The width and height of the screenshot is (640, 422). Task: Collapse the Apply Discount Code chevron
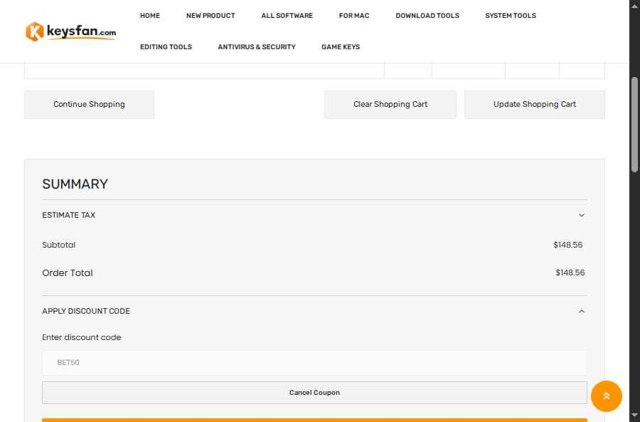[581, 311]
